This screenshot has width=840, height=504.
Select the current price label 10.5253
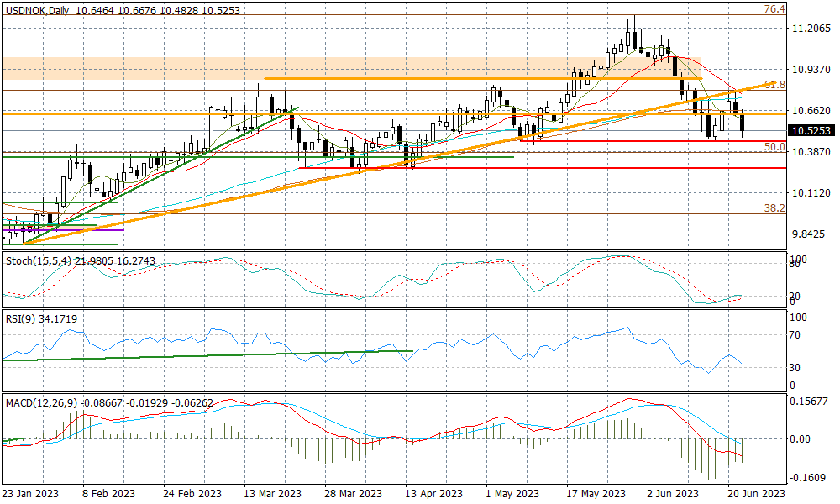point(811,130)
